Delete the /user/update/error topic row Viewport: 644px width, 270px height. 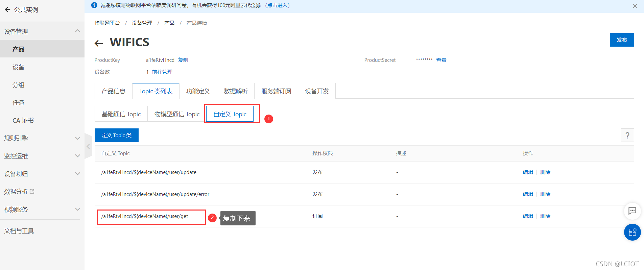pyautogui.click(x=545, y=194)
